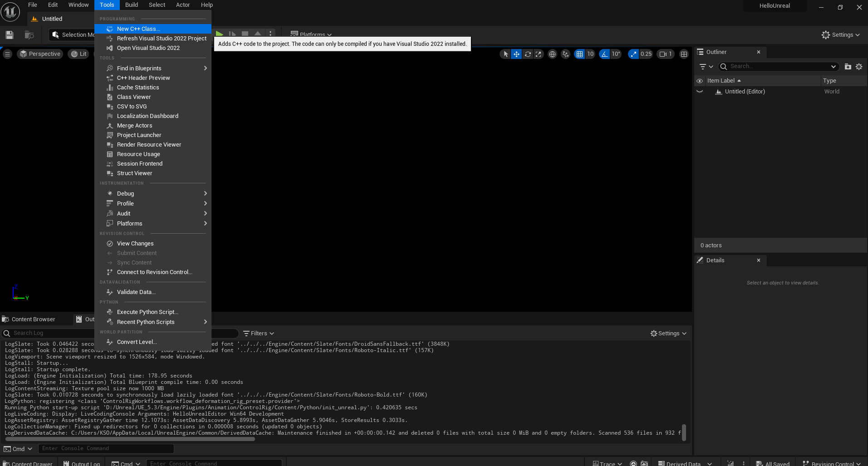Open Outliner settings gear

(859, 67)
